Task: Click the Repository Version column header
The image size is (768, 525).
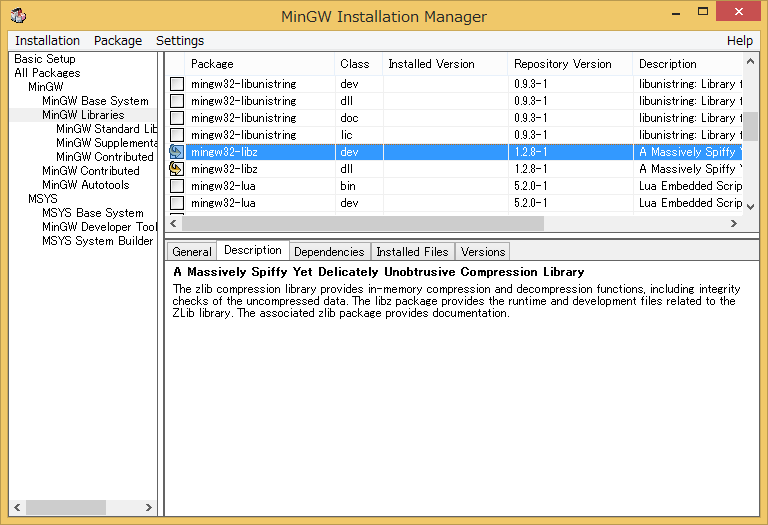Action: tap(571, 64)
